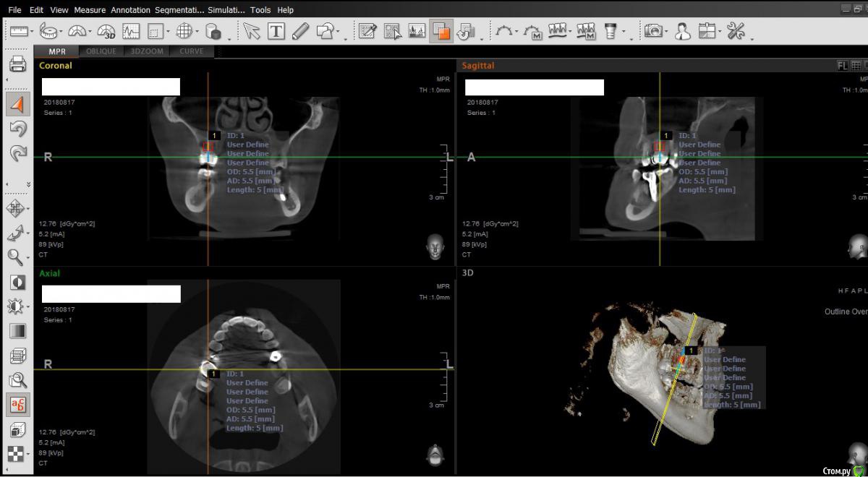Switch to the OBLIQUE tab

(x=101, y=51)
